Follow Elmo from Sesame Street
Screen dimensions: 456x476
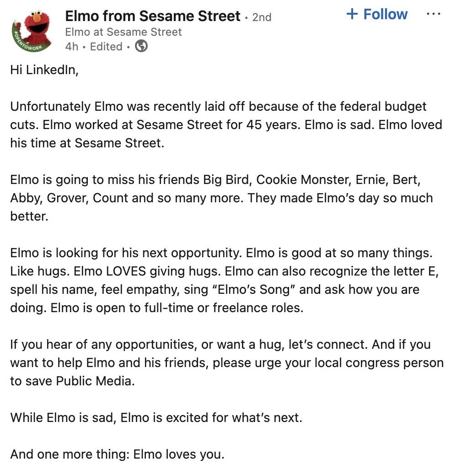(377, 14)
